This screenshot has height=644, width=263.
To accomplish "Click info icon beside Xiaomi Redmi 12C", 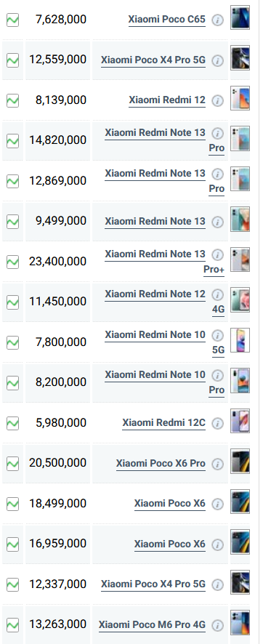I will [x=217, y=423].
